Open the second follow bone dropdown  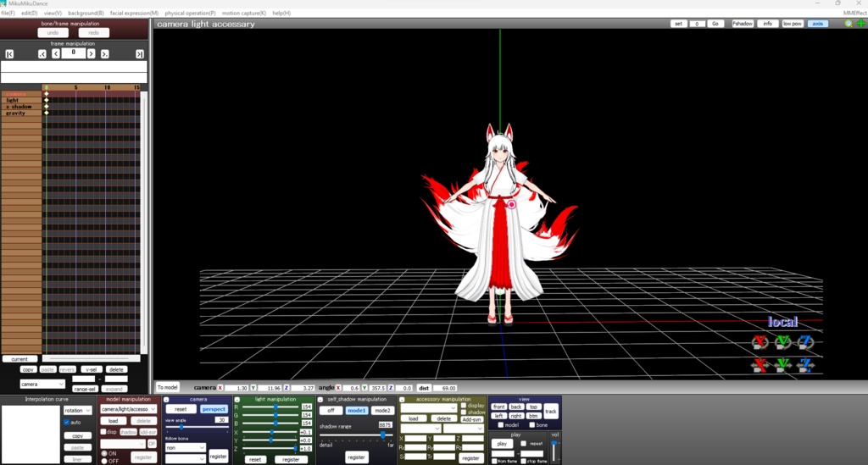[186, 458]
